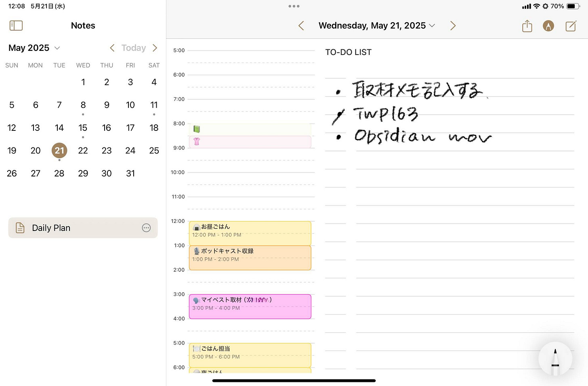Show previous month in mini calendar
The image size is (588, 386).
click(112, 48)
